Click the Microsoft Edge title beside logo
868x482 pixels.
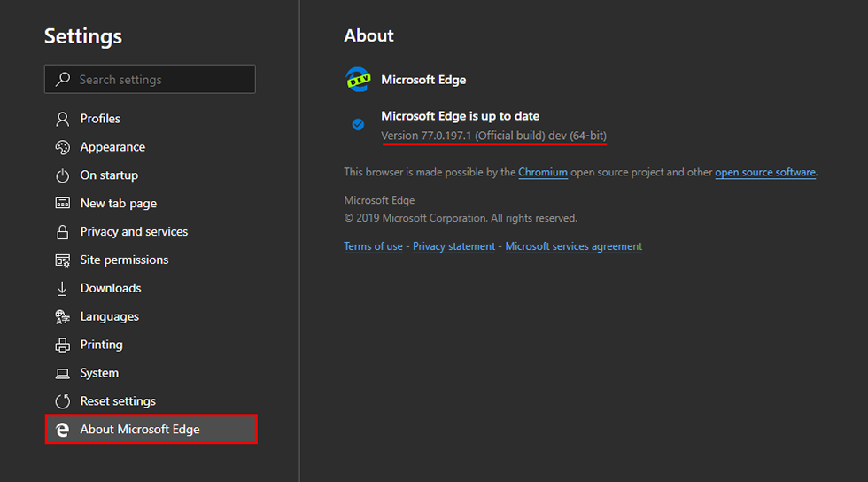pos(423,80)
